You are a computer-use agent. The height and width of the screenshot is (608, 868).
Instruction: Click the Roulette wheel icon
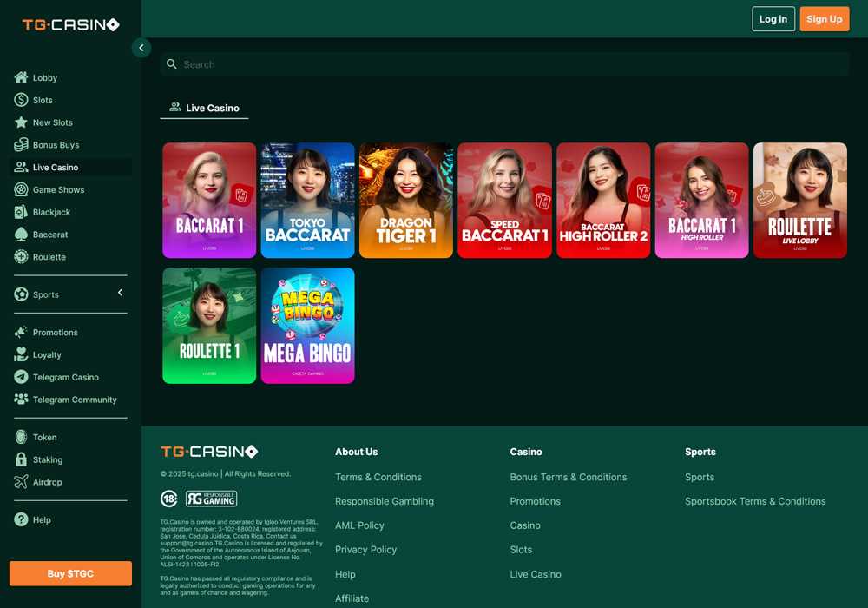click(19, 256)
